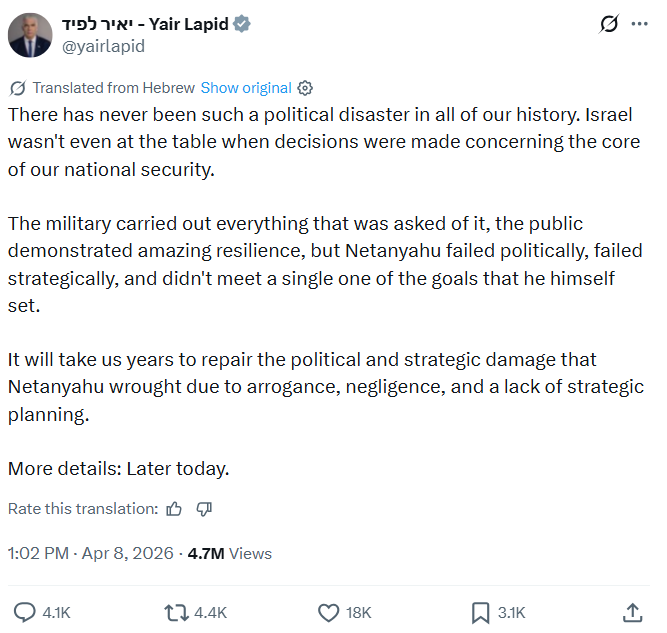Like the post with the heart icon
The image size is (667, 633).
point(328,612)
